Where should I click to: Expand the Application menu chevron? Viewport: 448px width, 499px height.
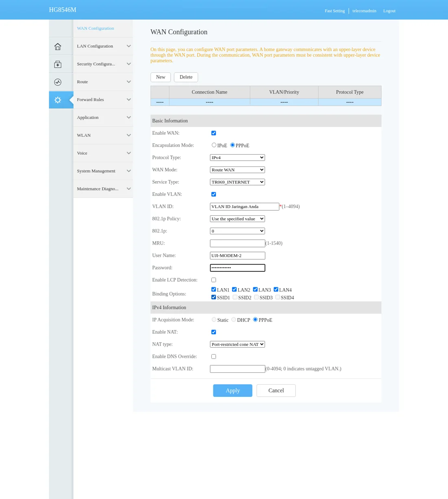click(x=129, y=118)
